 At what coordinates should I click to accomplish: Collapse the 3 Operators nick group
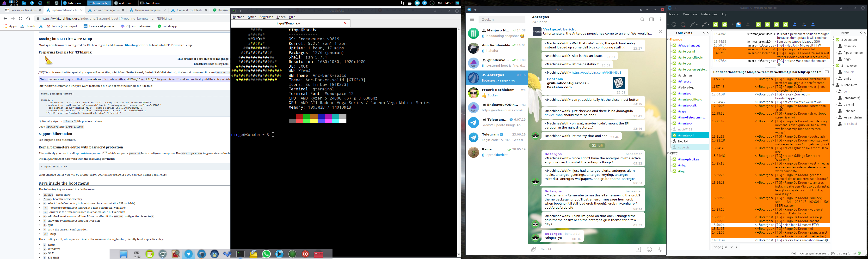pos(834,40)
